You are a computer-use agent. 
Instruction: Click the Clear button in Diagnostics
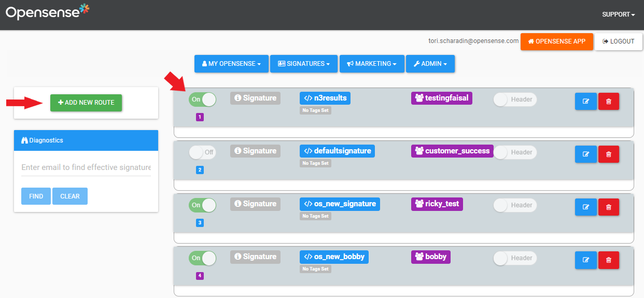click(70, 196)
